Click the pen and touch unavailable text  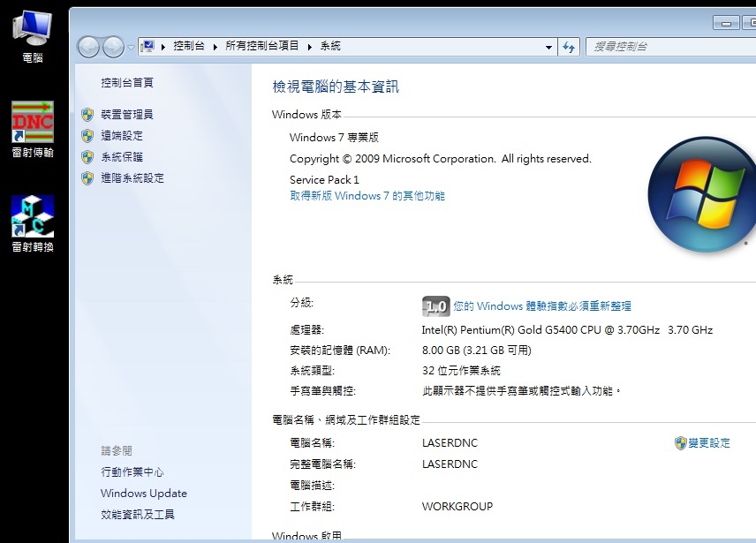522,391
